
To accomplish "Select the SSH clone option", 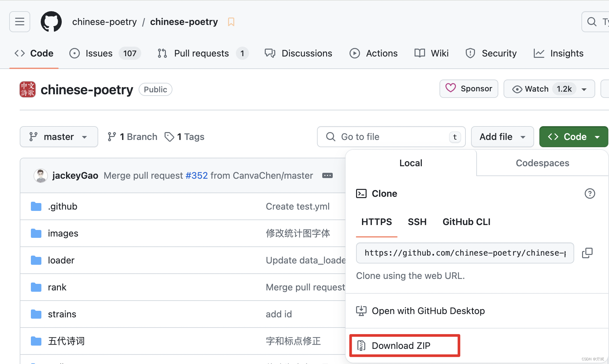I will 417,222.
